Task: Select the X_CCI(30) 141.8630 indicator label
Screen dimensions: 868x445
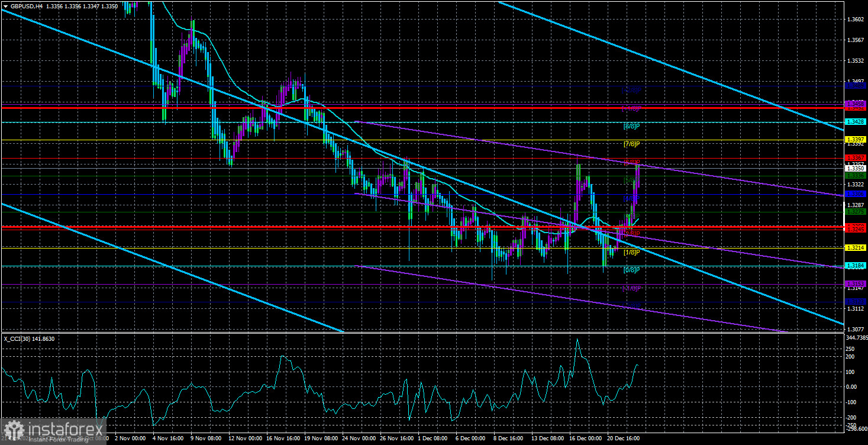Action: [29, 338]
